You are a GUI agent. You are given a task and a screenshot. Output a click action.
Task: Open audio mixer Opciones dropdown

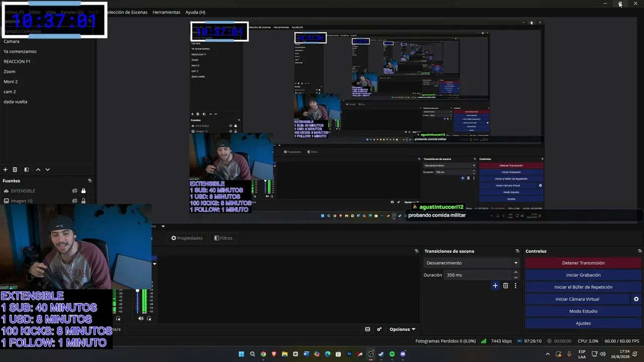pos(403,329)
